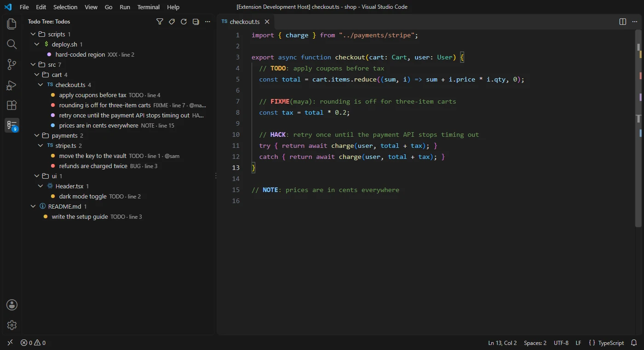The width and height of the screenshot is (644, 350).
Task: Open the editor's more actions menu
Action: coord(635,22)
